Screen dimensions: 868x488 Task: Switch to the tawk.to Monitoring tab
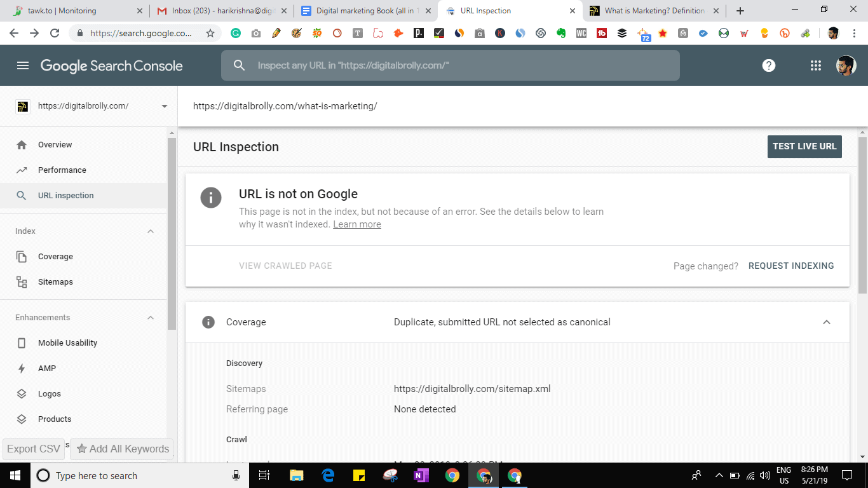78,11
